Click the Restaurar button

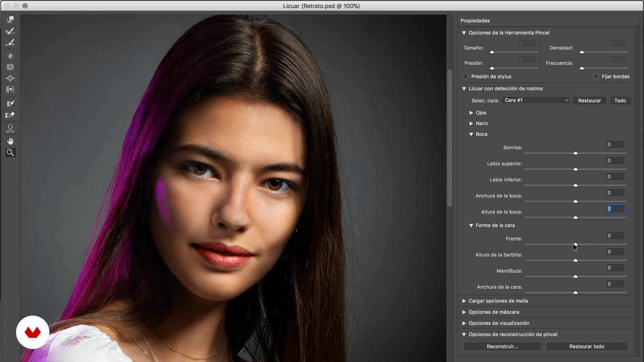[589, 101]
